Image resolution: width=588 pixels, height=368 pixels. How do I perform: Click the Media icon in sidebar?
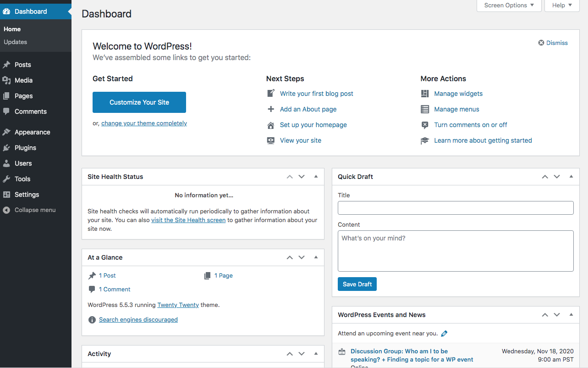click(6, 80)
